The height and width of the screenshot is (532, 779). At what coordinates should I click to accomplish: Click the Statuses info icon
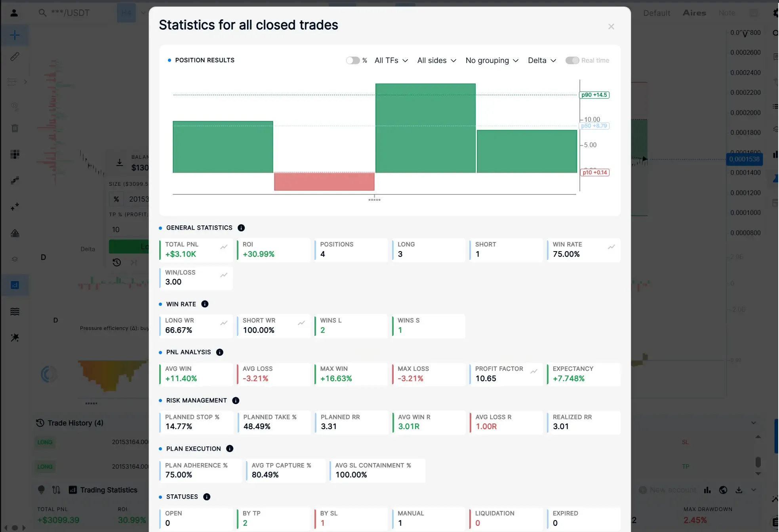pyautogui.click(x=207, y=497)
